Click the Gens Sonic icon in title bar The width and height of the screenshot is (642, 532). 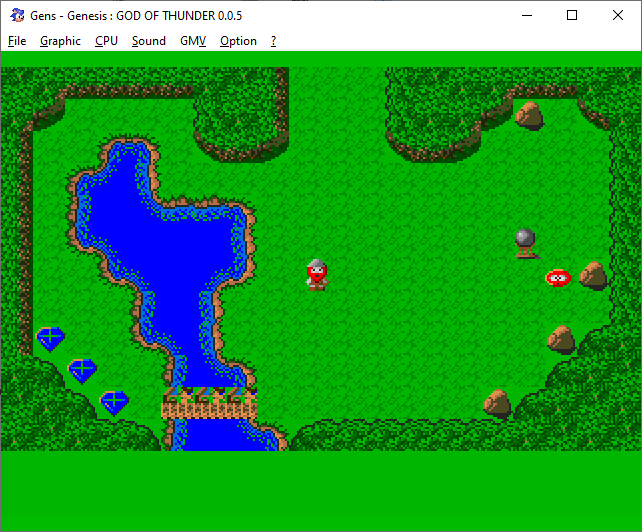17,16
